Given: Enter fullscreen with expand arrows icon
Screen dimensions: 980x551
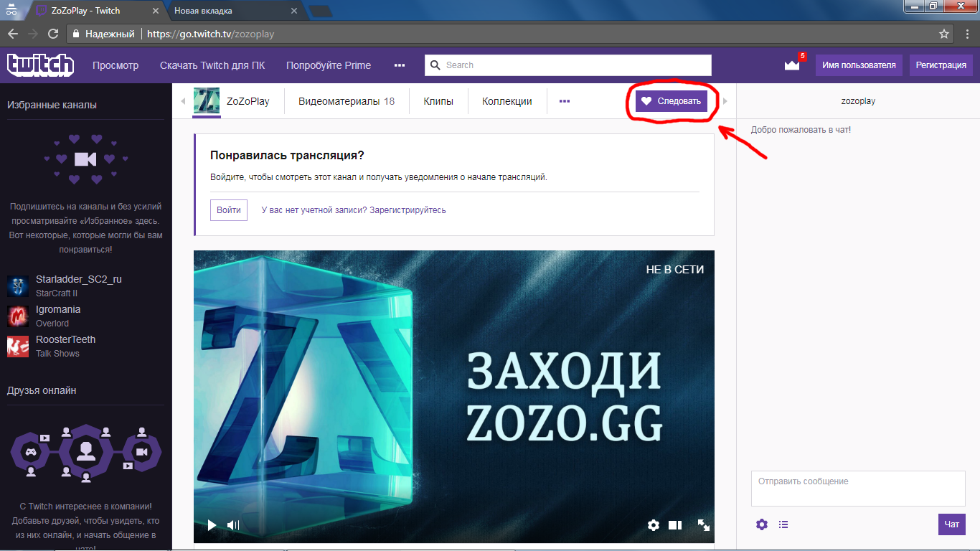Looking at the screenshot, I should pos(704,525).
